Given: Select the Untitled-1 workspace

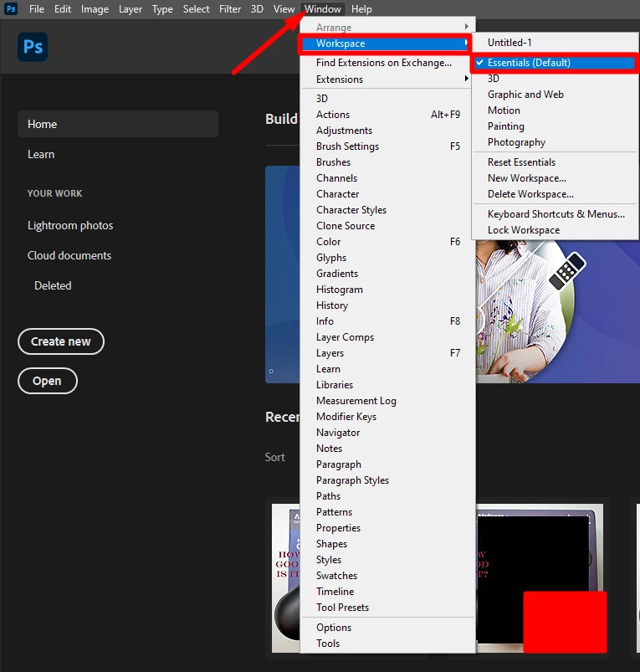Looking at the screenshot, I should [555, 43].
